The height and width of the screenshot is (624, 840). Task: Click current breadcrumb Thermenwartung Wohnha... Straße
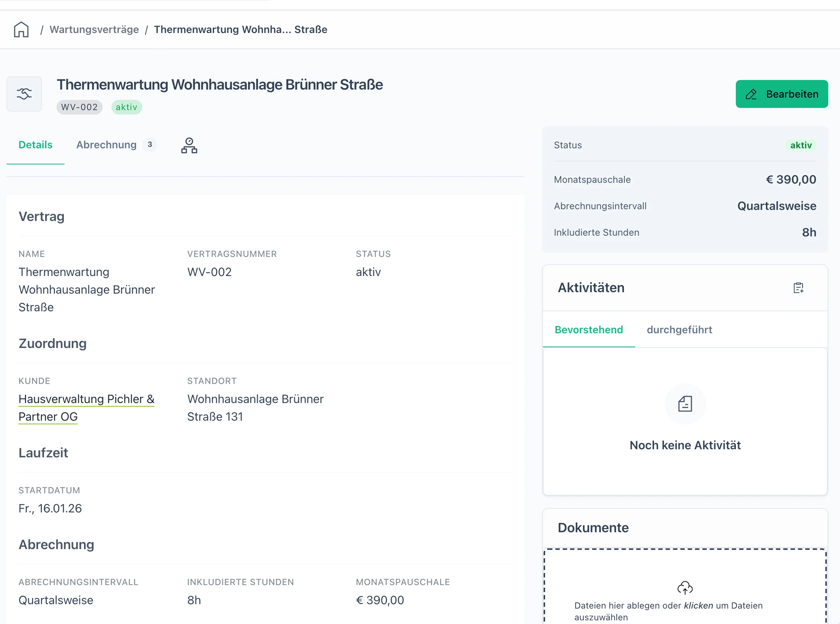(x=240, y=29)
